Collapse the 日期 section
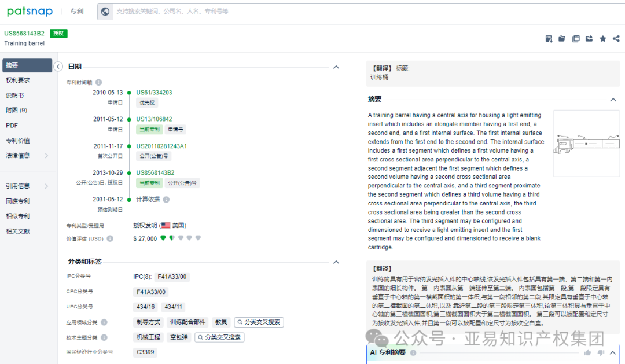Viewport: 625px width, 364px height. coord(336,67)
